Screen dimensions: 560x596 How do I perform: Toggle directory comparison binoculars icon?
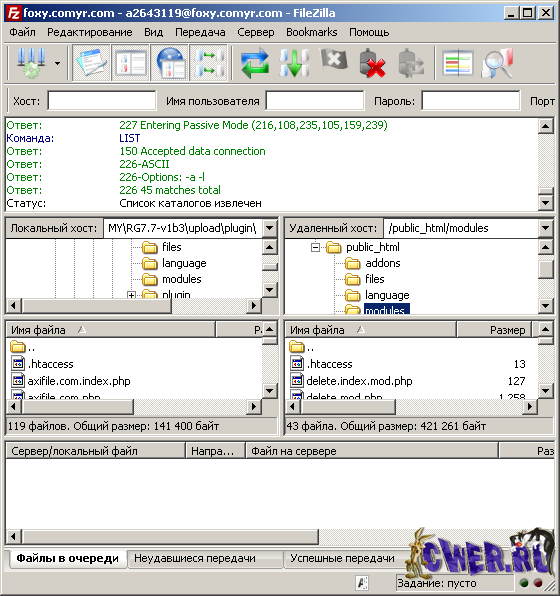click(497, 63)
